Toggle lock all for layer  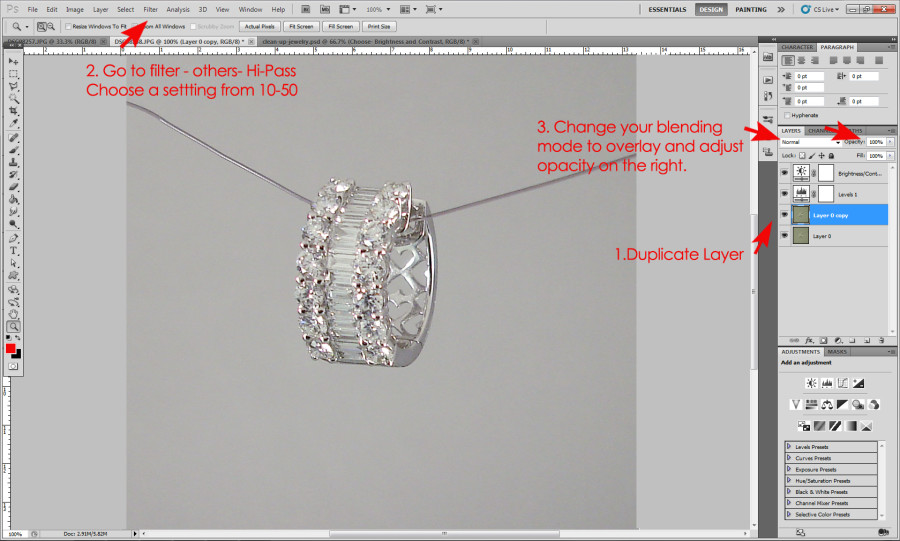(x=831, y=155)
